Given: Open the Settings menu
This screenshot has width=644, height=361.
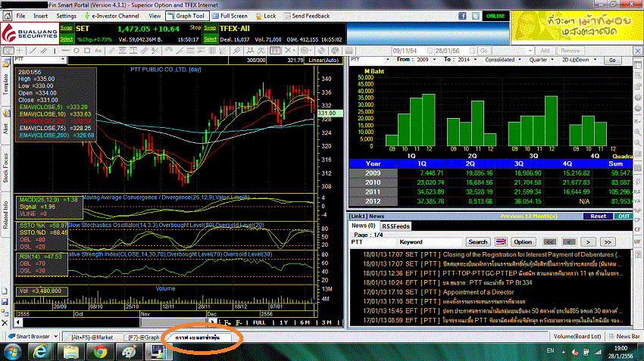Looking at the screenshot, I should (66, 16).
